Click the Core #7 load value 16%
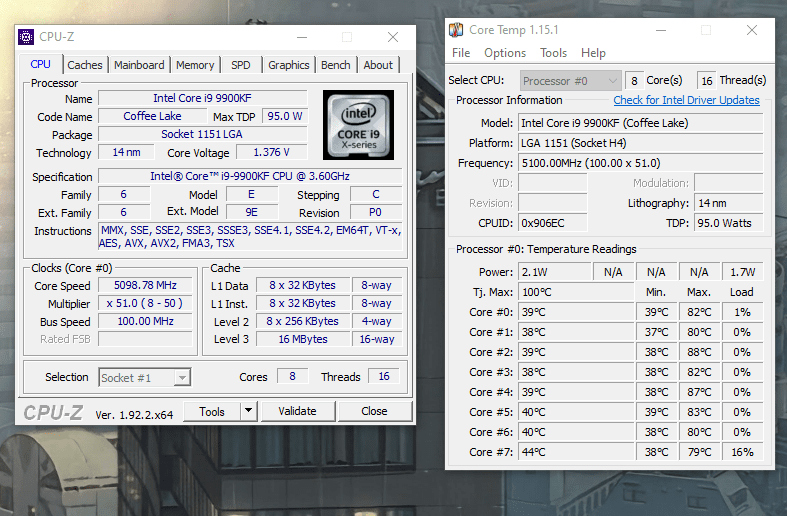 pos(742,452)
